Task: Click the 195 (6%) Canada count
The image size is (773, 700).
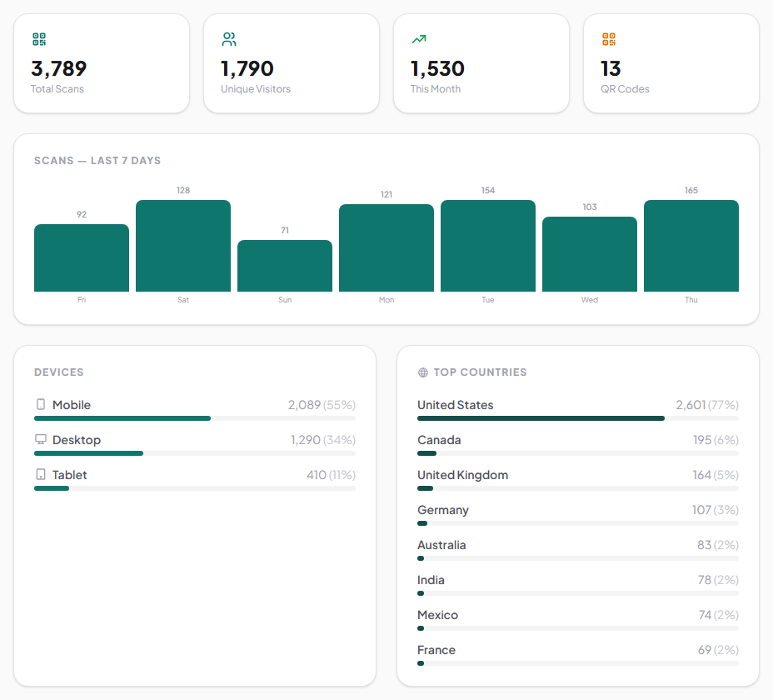Action: point(716,440)
